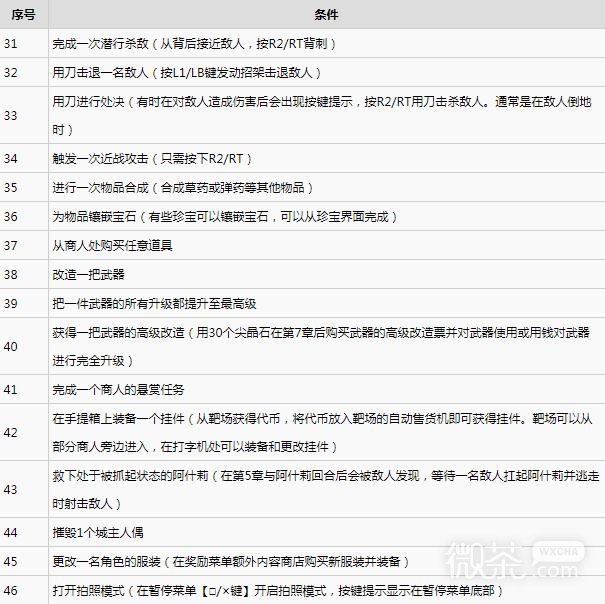The height and width of the screenshot is (604, 605).
Task: Select row number 45 cell
Action: [x=24, y=561]
